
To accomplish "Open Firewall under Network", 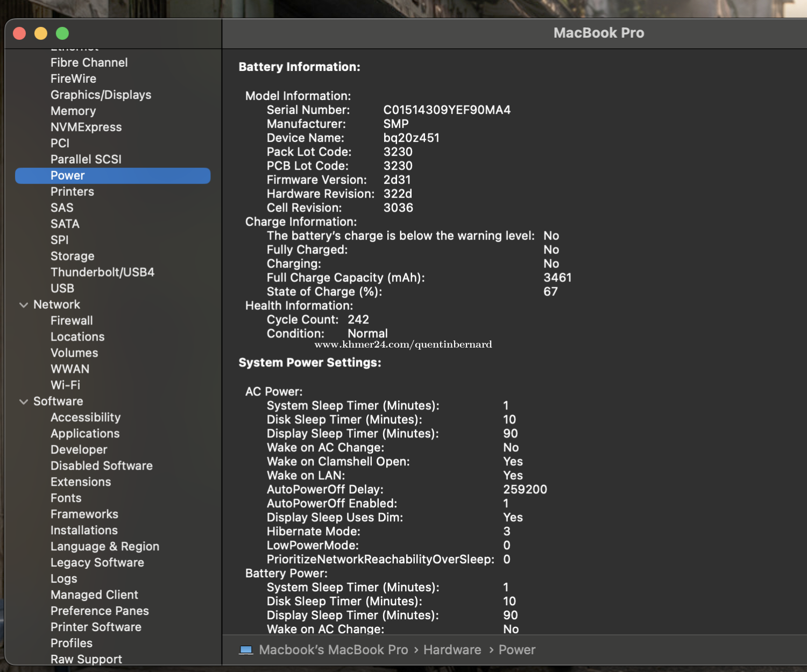I will [72, 321].
